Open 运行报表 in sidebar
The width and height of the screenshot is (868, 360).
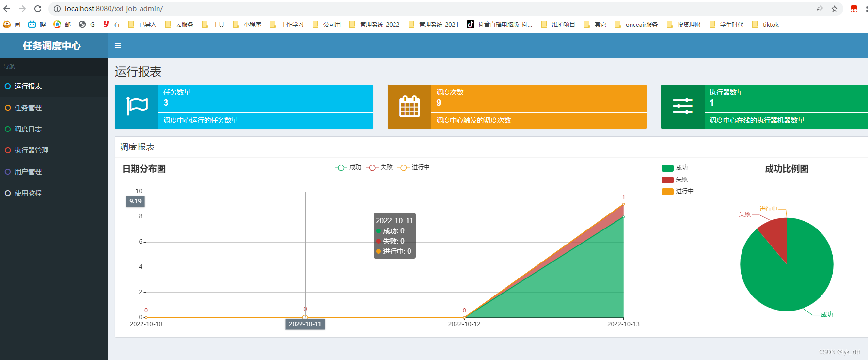54,86
